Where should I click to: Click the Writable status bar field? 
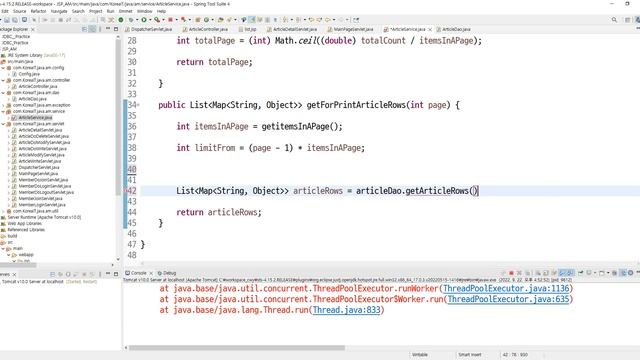coord(420,355)
